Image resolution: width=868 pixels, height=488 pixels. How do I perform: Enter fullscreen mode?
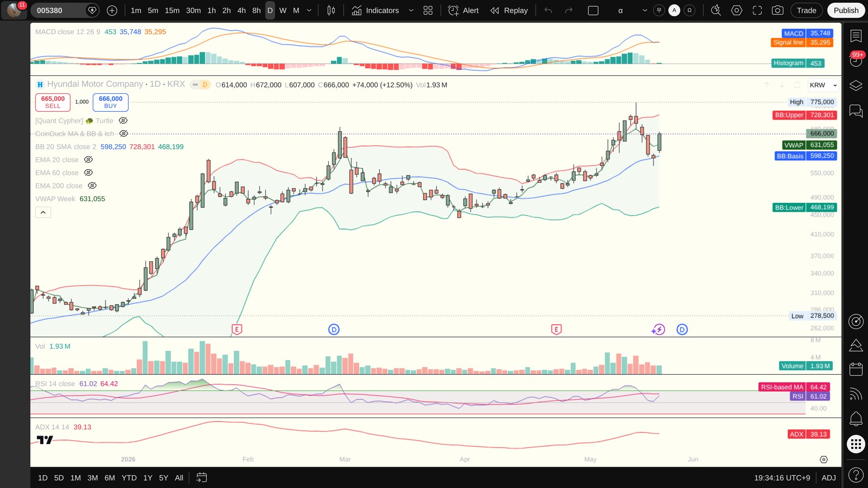click(x=757, y=10)
